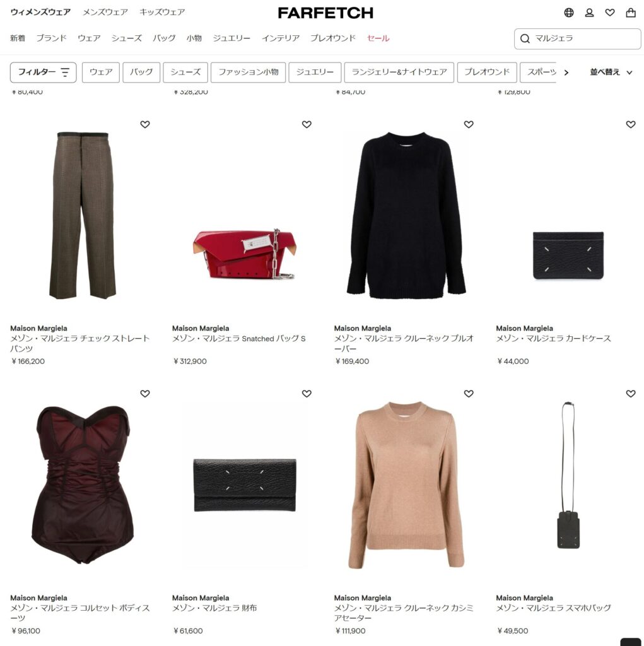The height and width of the screenshot is (646, 644).
Task: Open the shopping bag icon
Action: 630,13
